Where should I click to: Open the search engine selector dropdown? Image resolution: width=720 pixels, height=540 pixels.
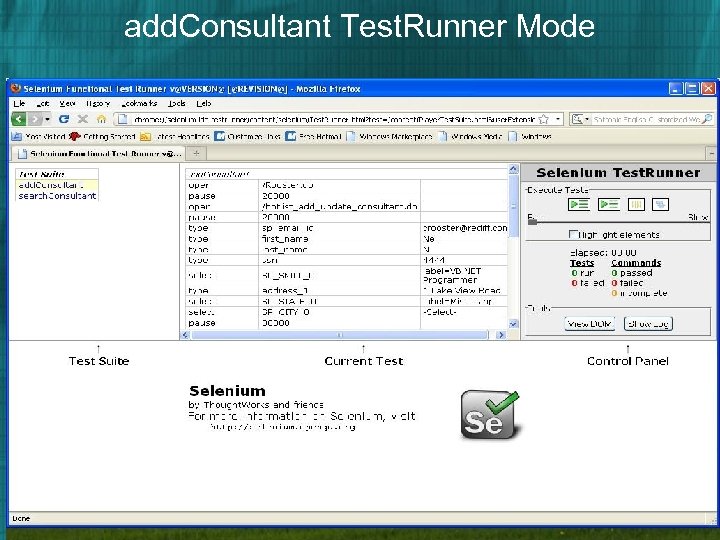579,119
